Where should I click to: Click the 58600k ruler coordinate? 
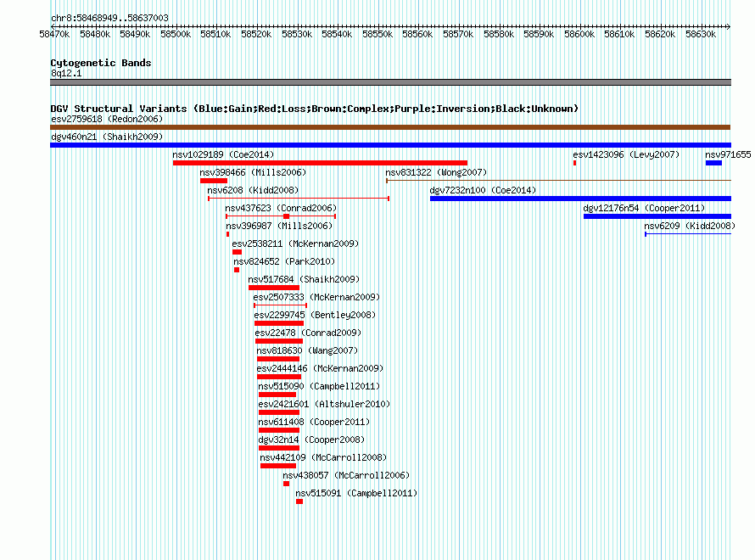click(x=579, y=34)
